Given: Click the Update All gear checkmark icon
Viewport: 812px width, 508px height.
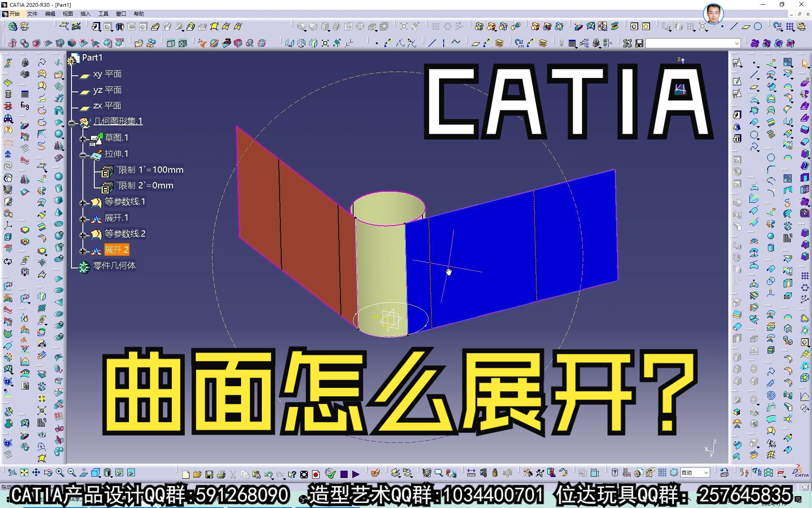Looking at the screenshot, I should [x=331, y=474].
